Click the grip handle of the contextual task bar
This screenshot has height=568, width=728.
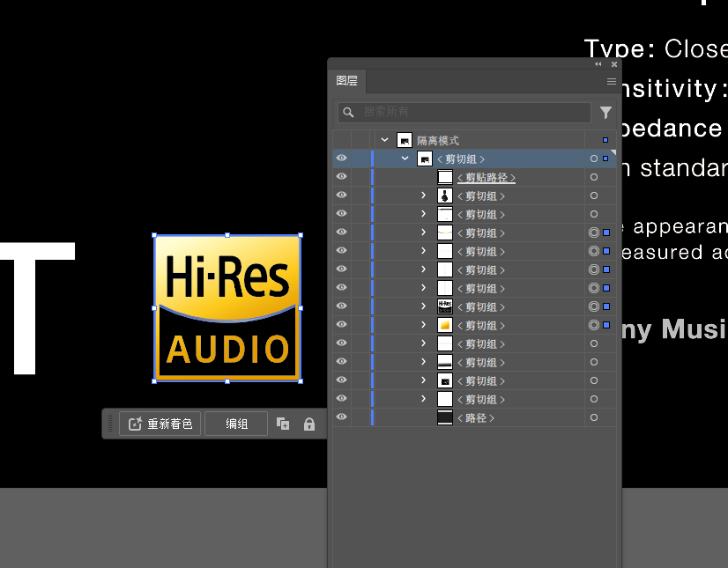pyautogui.click(x=110, y=424)
